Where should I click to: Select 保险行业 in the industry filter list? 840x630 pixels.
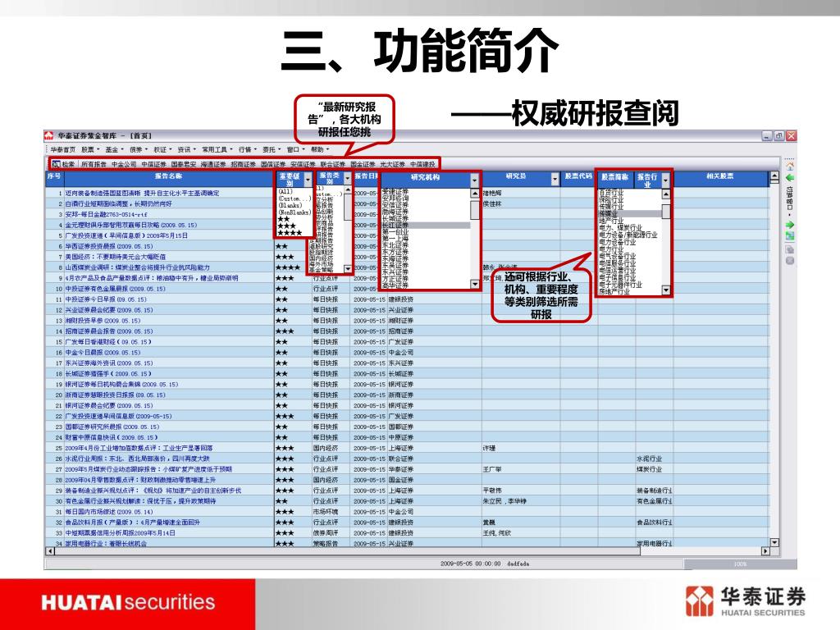click(x=611, y=199)
